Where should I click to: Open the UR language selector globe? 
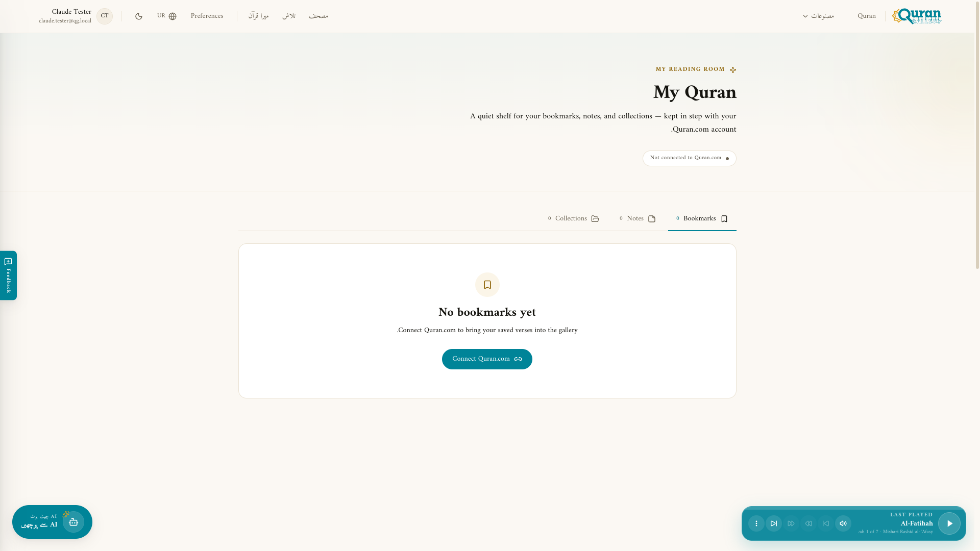[167, 16]
